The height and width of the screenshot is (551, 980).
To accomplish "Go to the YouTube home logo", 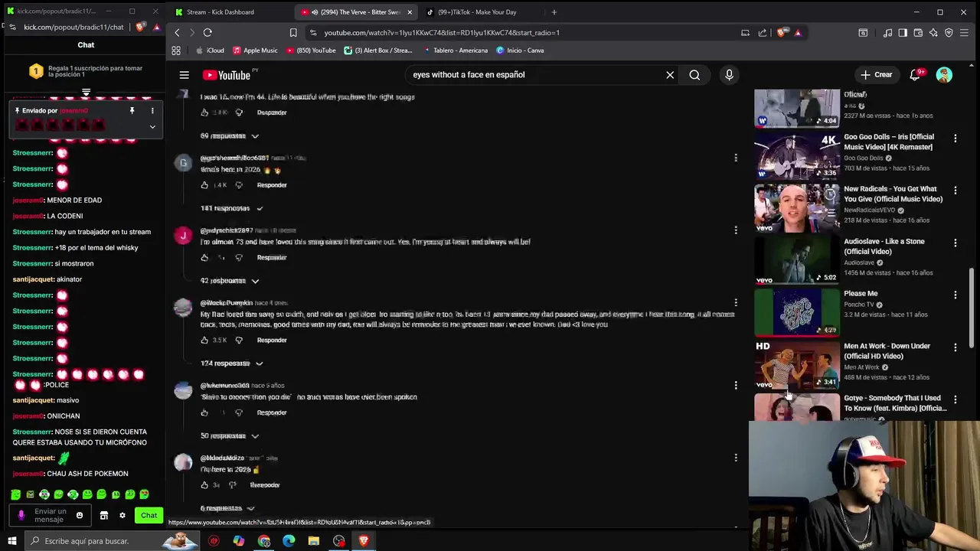I will coord(227,75).
